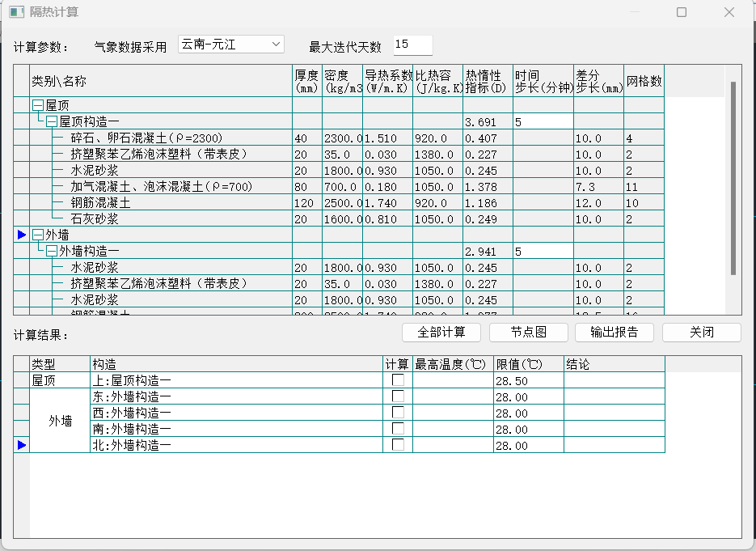Collapse the 外墙构造一 tree node

click(x=53, y=252)
